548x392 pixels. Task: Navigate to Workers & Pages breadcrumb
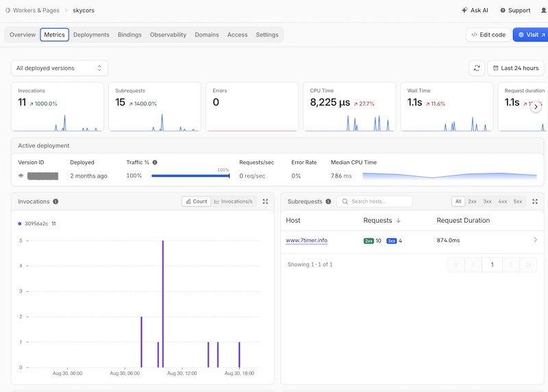point(36,10)
